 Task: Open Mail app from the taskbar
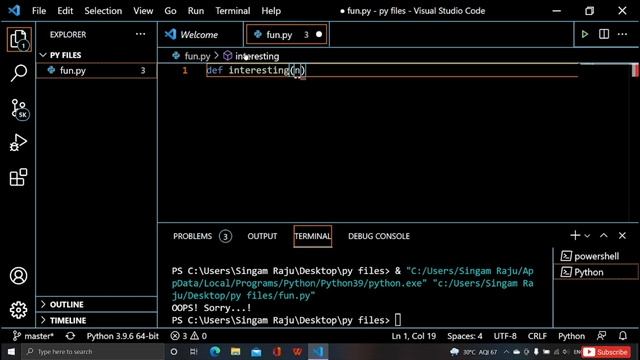pyautogui.click(x=256, y=351)
